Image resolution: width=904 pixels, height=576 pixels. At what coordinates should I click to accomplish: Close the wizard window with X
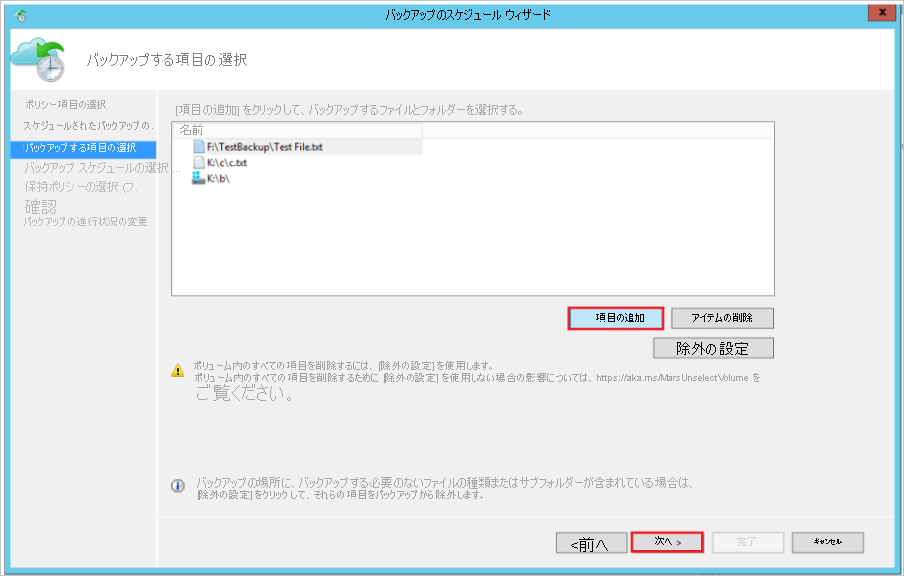coord(882,12)
